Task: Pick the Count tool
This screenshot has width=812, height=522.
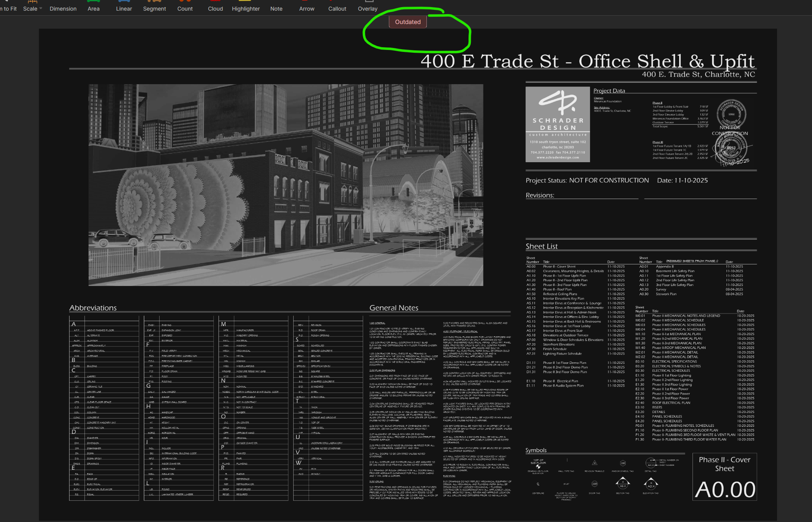Action: coord(185,8)
